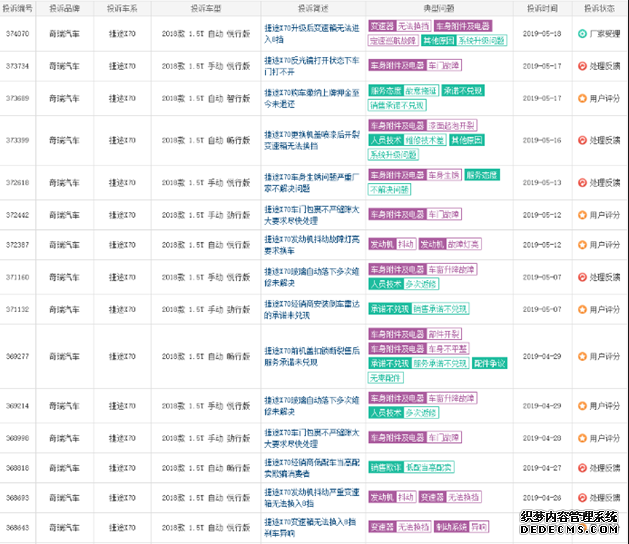Open complaint 369277 description about hood latch broken

[x=312, y=356]
